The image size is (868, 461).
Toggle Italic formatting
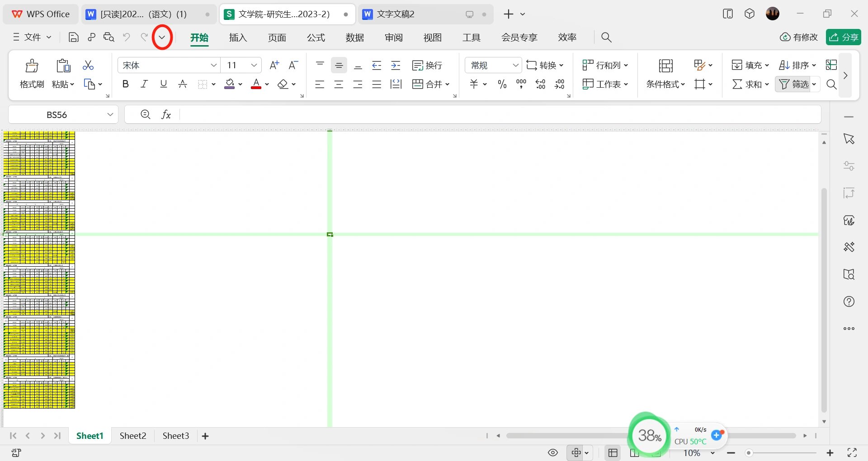144,84
